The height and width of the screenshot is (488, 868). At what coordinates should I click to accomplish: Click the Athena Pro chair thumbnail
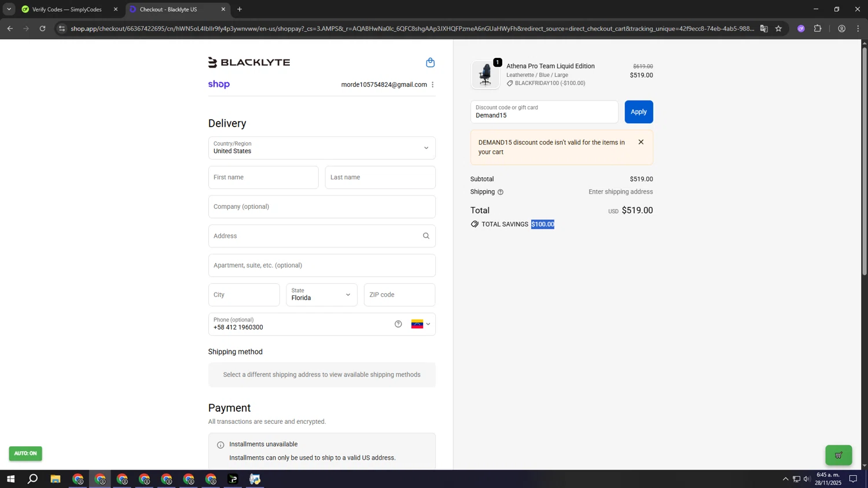pyautogui.click(x=485, y=75)
